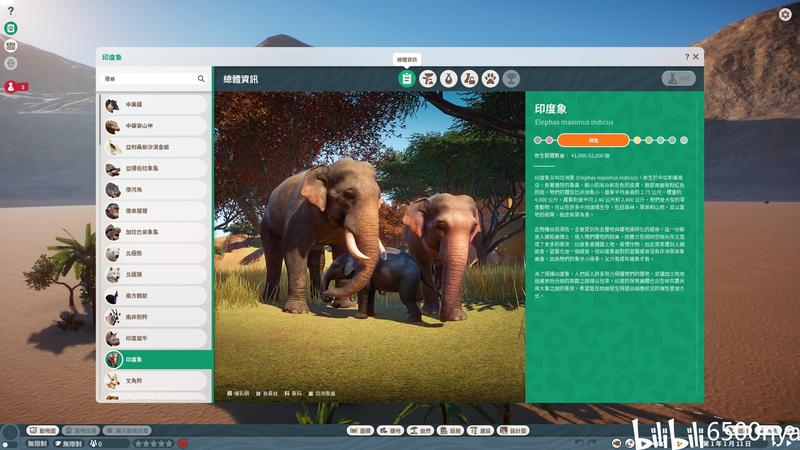Open the paw print animal facts tab
Screen dimensions: 800x450
click(490, 79)
